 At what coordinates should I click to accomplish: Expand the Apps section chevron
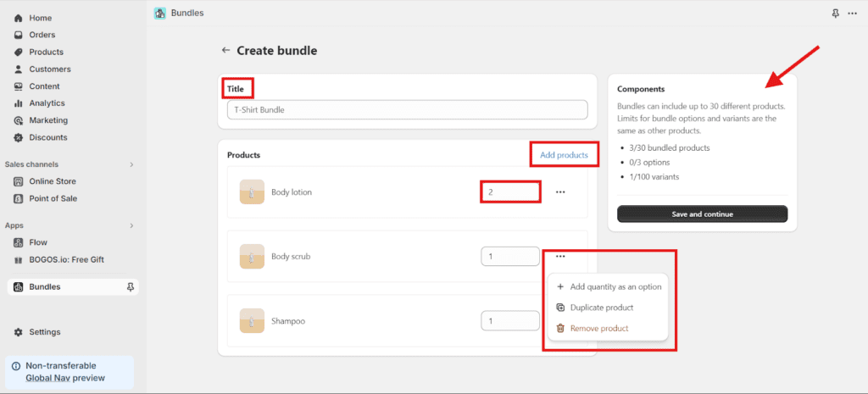[131, 226]
